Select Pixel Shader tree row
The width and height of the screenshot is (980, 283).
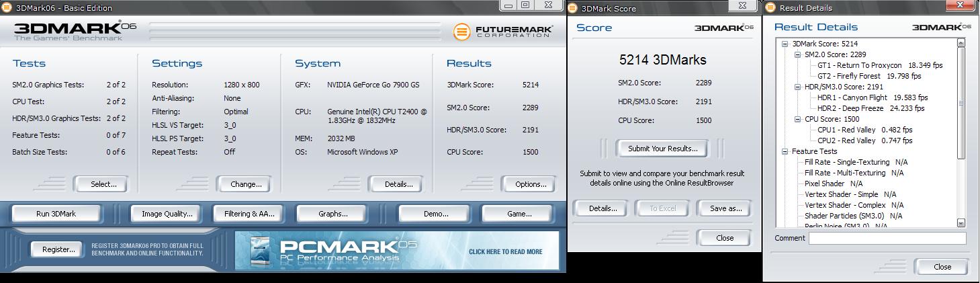point(833,184)
